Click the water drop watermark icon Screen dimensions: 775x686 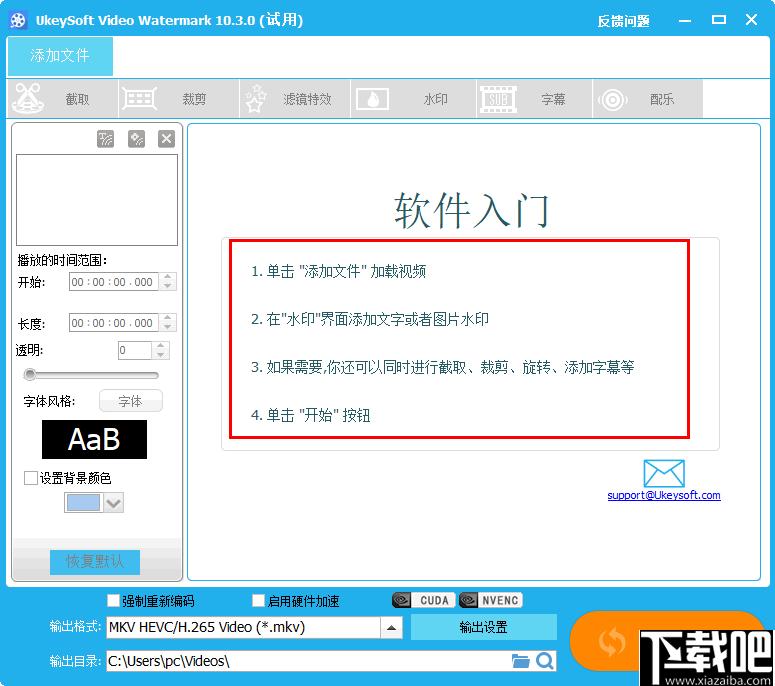373,99
